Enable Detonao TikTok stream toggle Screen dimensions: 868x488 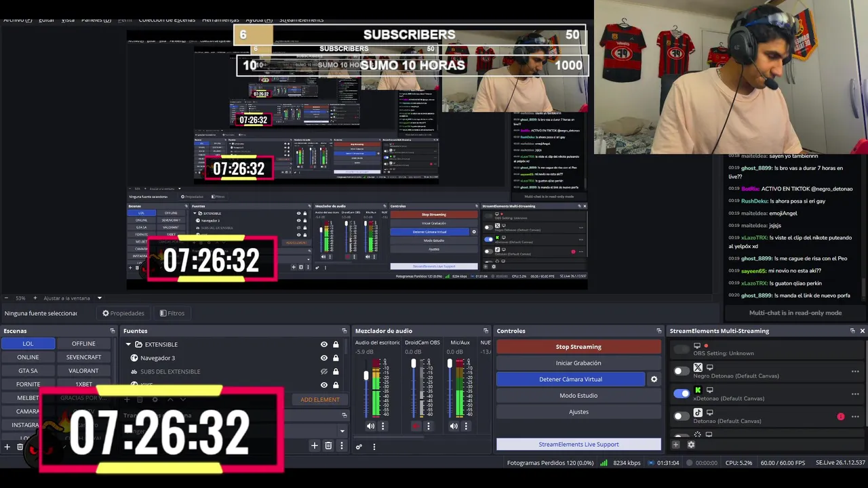681,416
